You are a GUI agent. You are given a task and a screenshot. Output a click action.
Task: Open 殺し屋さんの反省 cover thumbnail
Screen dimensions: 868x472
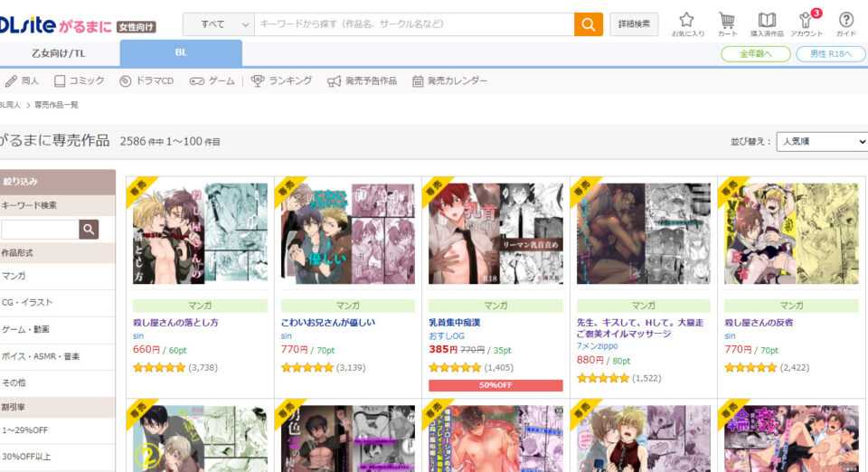pyautogui.click(x=791, y=233)
